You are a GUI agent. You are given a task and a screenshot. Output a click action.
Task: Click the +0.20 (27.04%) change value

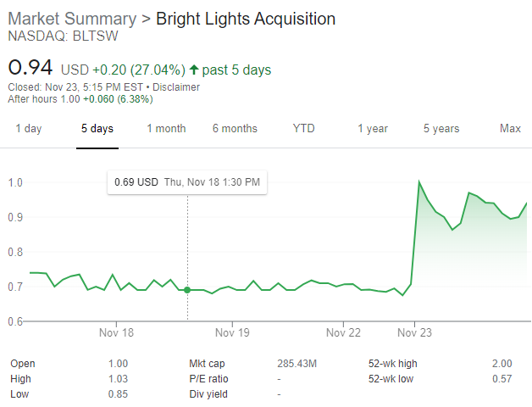click(x=139, y=70)
